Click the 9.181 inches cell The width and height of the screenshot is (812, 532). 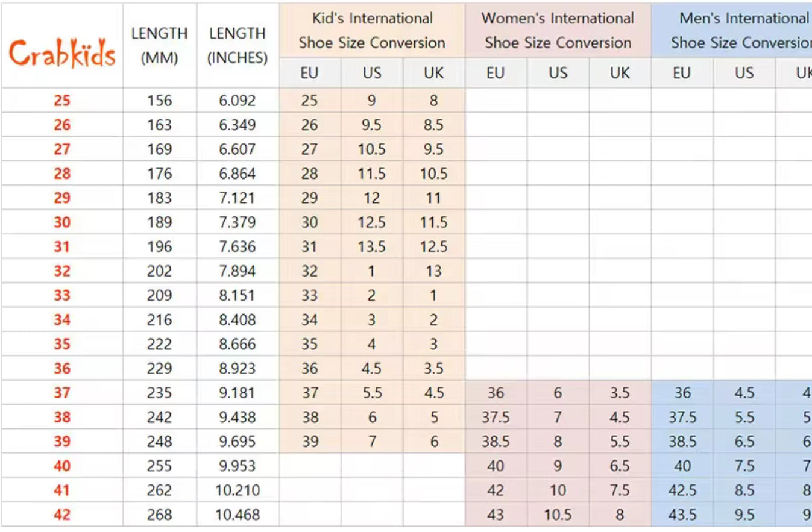238,393
